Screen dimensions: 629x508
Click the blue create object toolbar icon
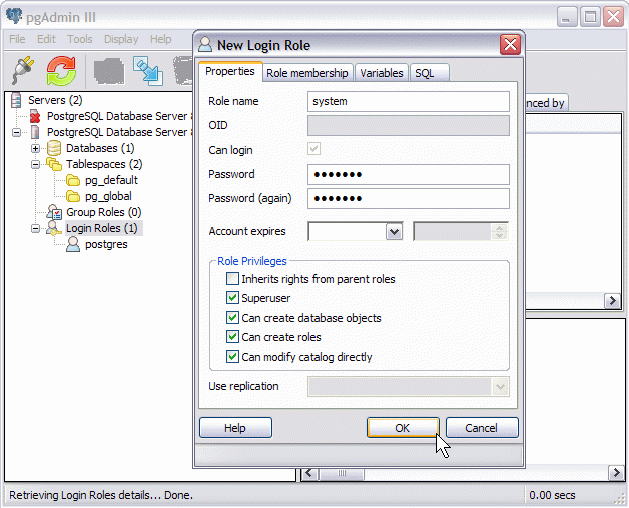[148, 71]
